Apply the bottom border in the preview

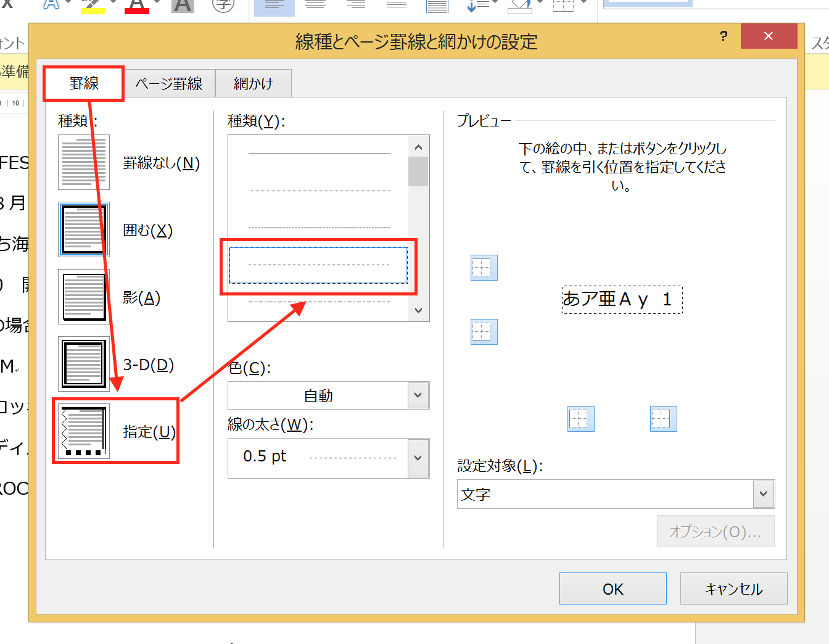click(x=484, y=332)
